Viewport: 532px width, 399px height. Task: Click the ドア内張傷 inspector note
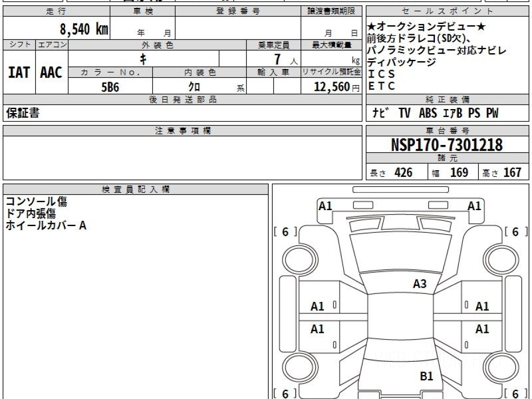tap(31, 213)
